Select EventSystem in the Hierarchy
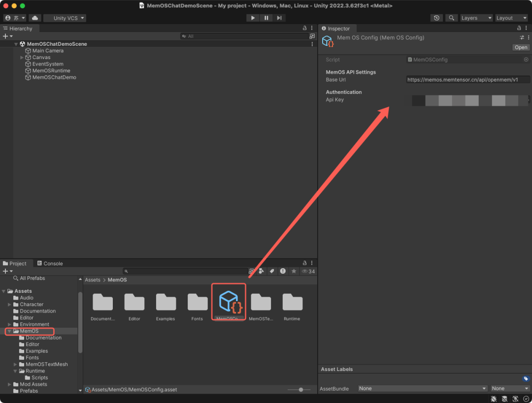Viewport: 532px width, 403px height. 48,64
